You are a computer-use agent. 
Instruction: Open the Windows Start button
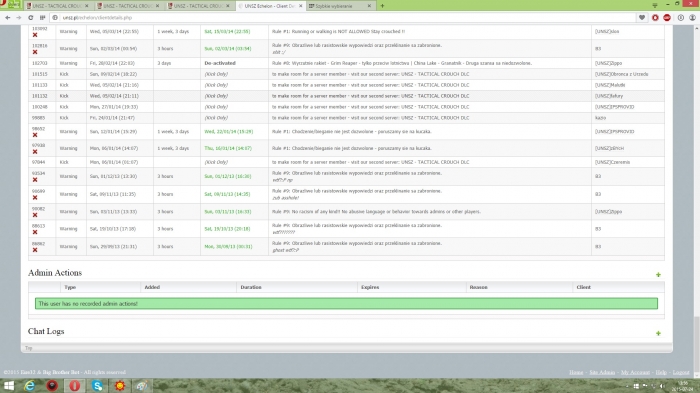pos(8,385)
